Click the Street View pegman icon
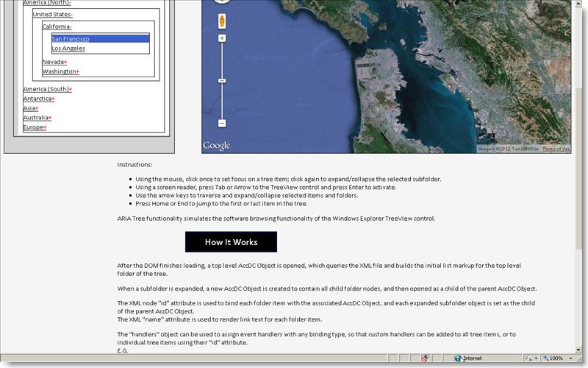Viewport: 588px width, 368px height. tap(222, 21)
